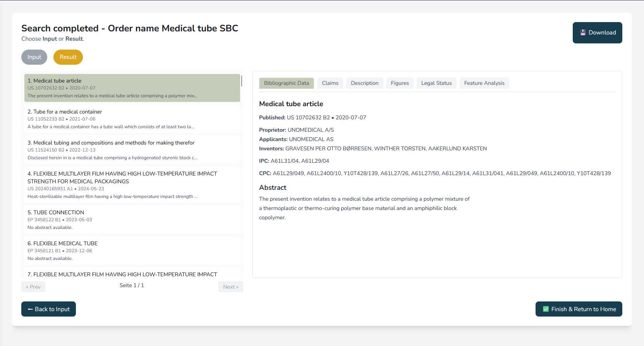The height and width of the screenshot is (346, 644).
Task: Select result 1 Medical tube article
Action: click(x=132, y=88)
